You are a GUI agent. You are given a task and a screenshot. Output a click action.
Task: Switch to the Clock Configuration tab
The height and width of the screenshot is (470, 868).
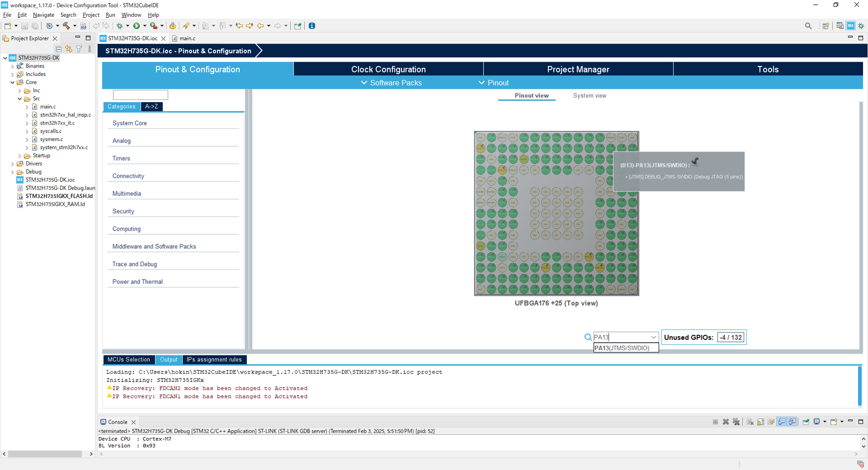coord(388,69)
